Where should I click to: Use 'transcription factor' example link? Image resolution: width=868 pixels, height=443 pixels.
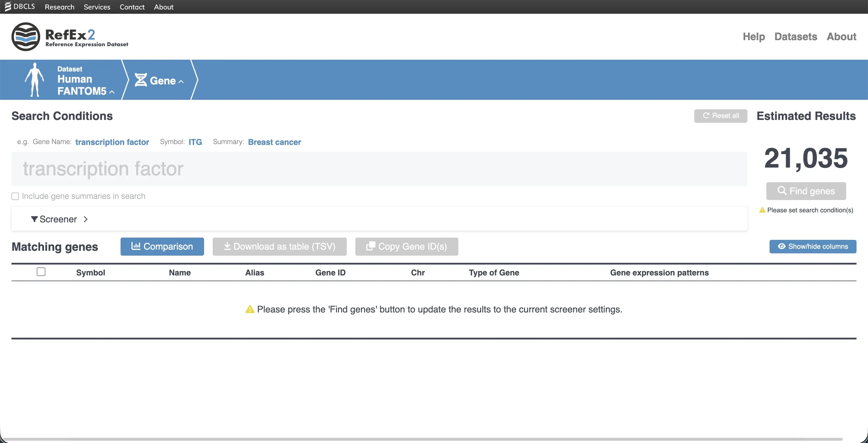112,142
